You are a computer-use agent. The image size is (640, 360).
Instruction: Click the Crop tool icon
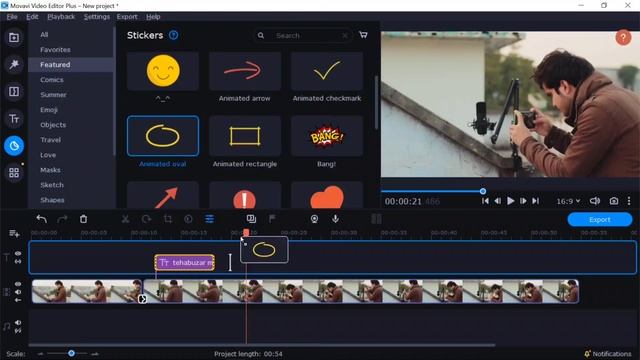click(167, 219)
